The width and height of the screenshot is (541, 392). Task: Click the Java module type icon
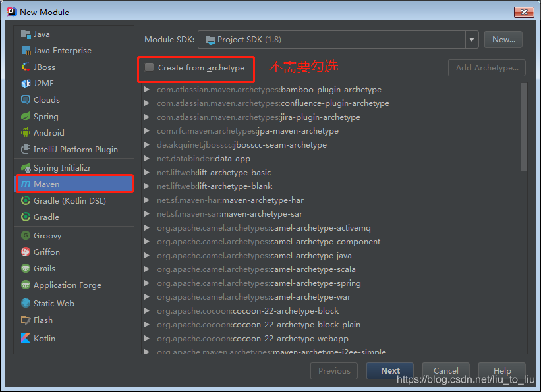click(x=26, y=34)
